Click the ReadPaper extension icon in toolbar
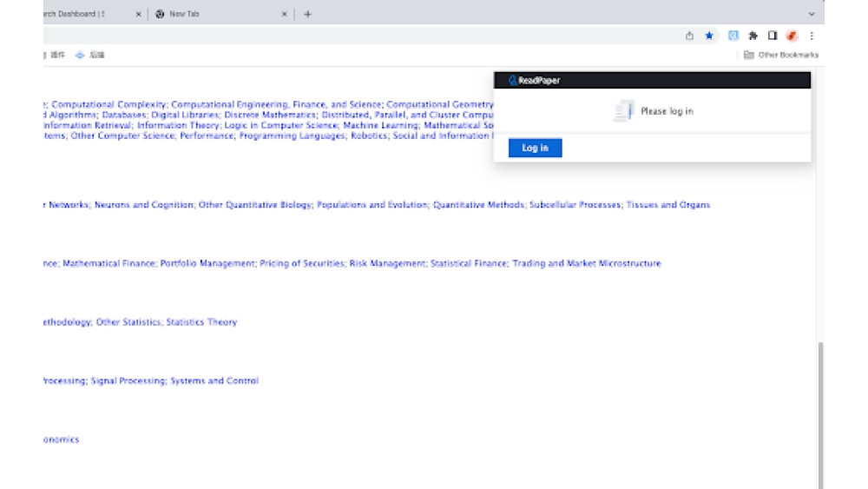 tap(733, 36)
